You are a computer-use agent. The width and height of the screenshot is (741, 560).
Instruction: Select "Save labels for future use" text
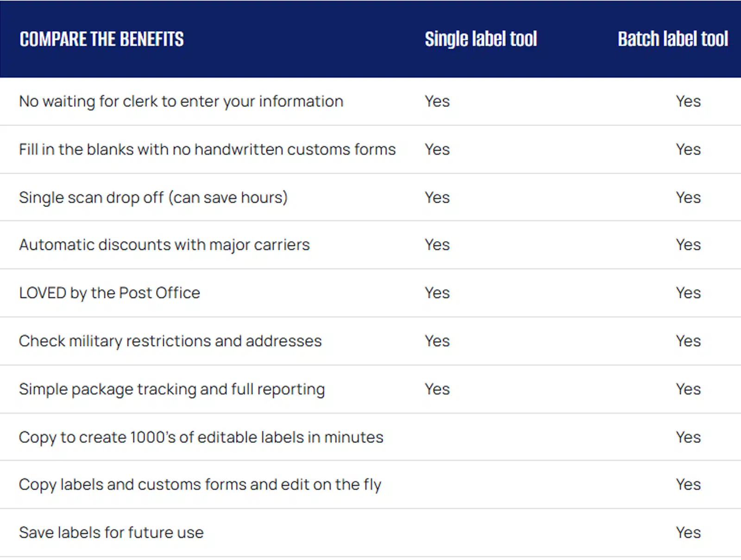111,533
